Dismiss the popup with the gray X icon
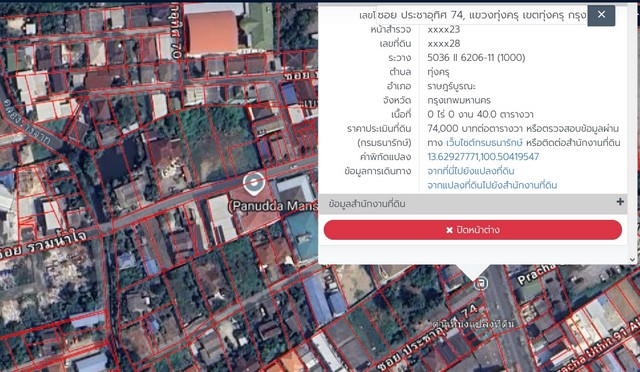This screenshot has height=372, width=640. (x=601, y=15)
